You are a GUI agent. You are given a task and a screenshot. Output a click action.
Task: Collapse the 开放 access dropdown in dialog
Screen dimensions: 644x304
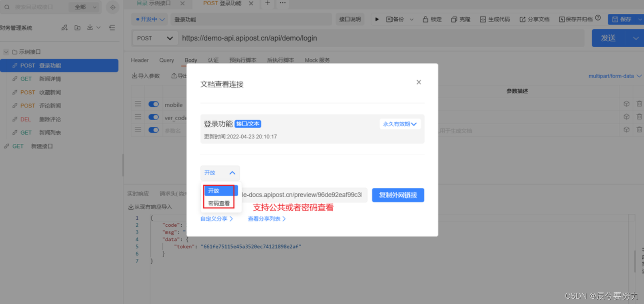click(x=220, y=173)
